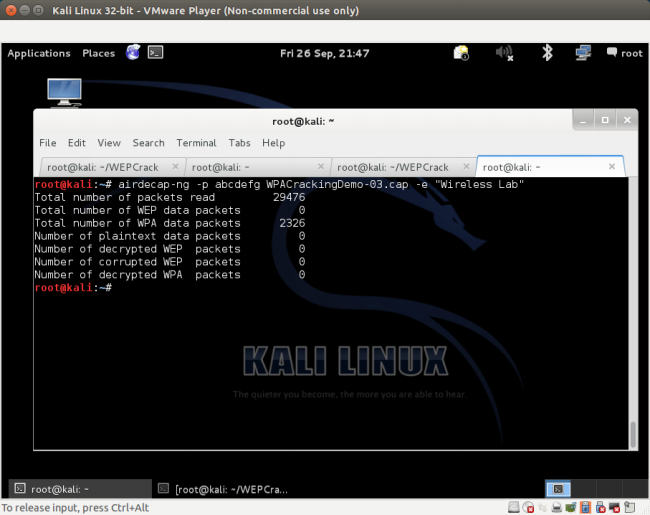Click the terminal vertical scrollbar
Screen dimensions: 650x515
pyautogui.click(x=632, y=434)
